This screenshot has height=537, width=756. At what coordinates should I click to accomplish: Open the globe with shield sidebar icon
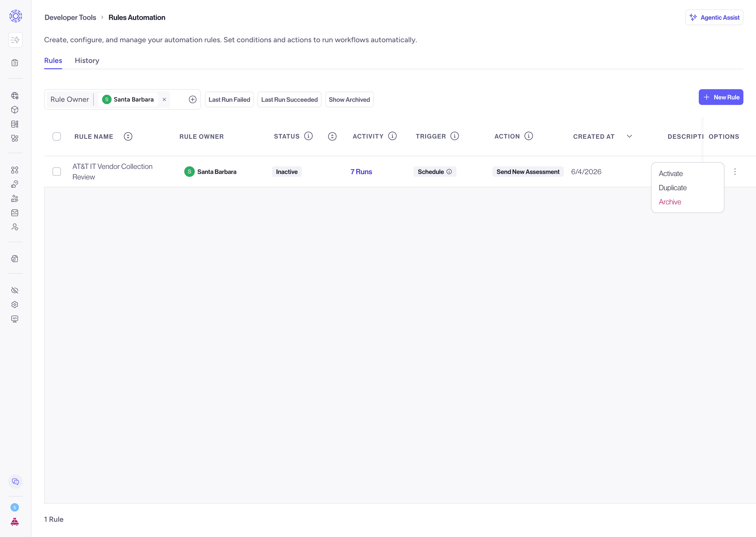coord(15,96)
